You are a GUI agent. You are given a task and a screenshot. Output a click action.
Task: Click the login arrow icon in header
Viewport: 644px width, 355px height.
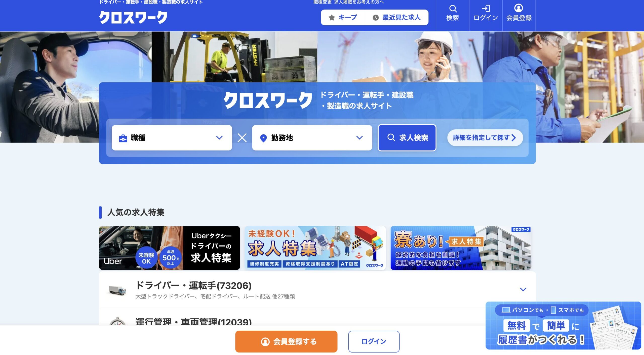coord(486,9)
